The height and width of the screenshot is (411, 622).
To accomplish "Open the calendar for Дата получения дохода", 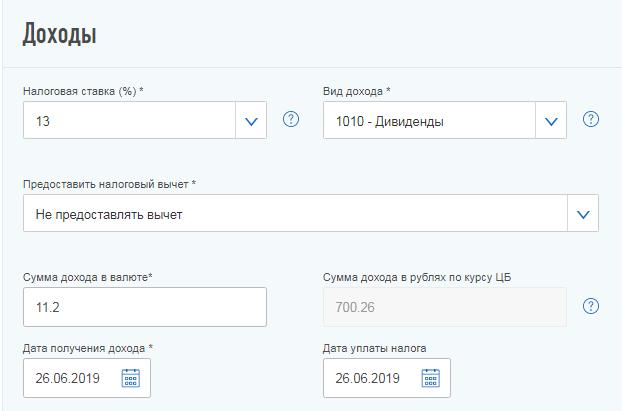I will coord(131,378).
